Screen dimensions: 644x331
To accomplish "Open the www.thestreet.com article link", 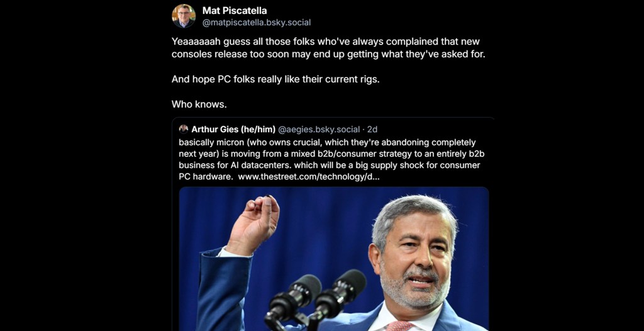I will coord(309,177).
